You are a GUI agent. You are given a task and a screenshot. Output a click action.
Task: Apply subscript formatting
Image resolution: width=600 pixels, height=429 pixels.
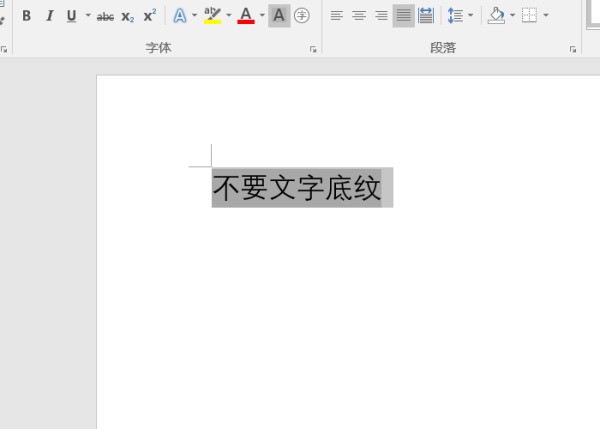pos(127,16)
